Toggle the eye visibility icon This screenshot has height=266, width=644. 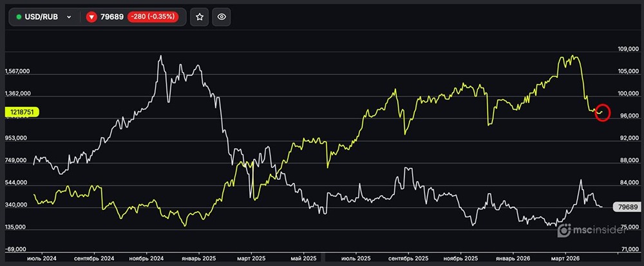tap(222, 17)
